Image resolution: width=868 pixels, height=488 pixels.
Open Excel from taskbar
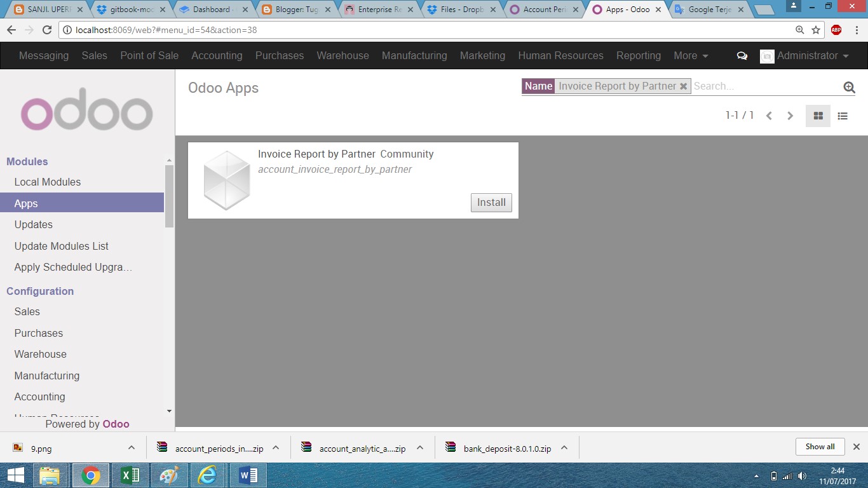pos(130,475)
